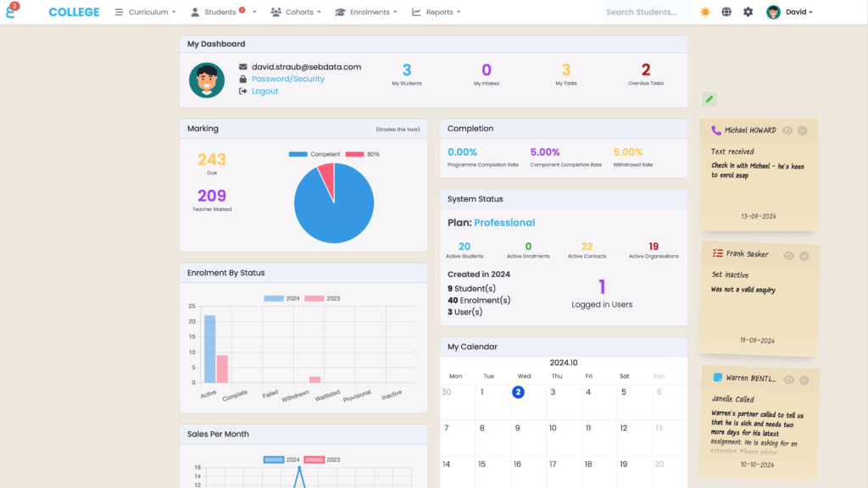Click the Logout link
Image resolution: width=868 pixels, height=488 pixels.
pos(264,91)
